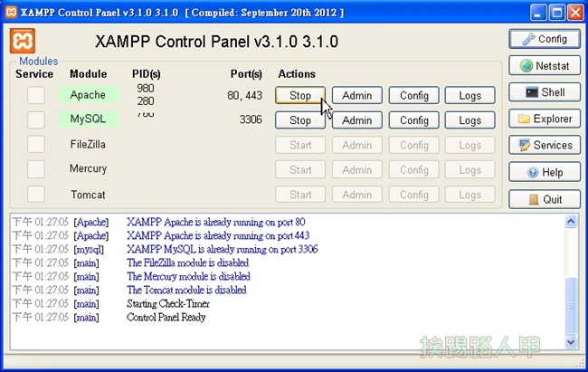Open Netstat with the globe icon
Image resolution: width=588 pixels, height=372 pixels.
pyautogui.click(x=545, y=66)
